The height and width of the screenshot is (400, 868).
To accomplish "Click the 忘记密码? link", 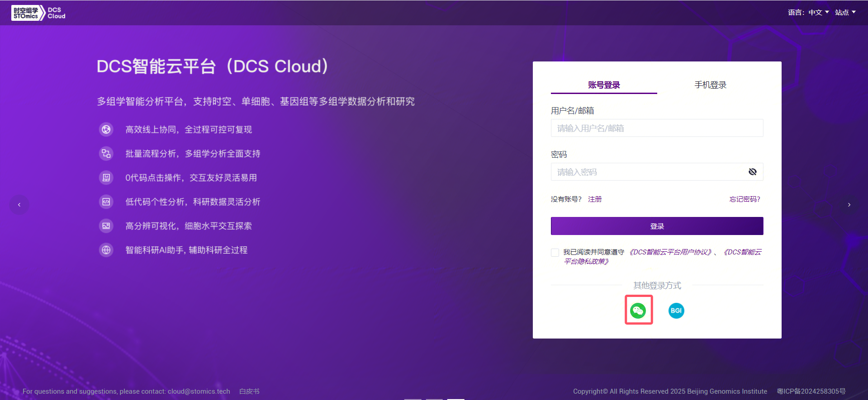I will [745, 199].
